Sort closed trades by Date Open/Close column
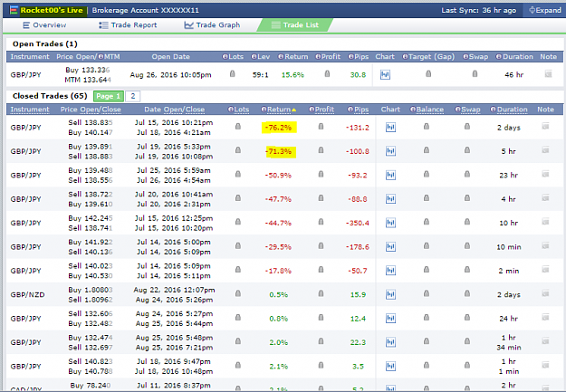This screenshot has width=566, height=392. [x=175, y=110]
